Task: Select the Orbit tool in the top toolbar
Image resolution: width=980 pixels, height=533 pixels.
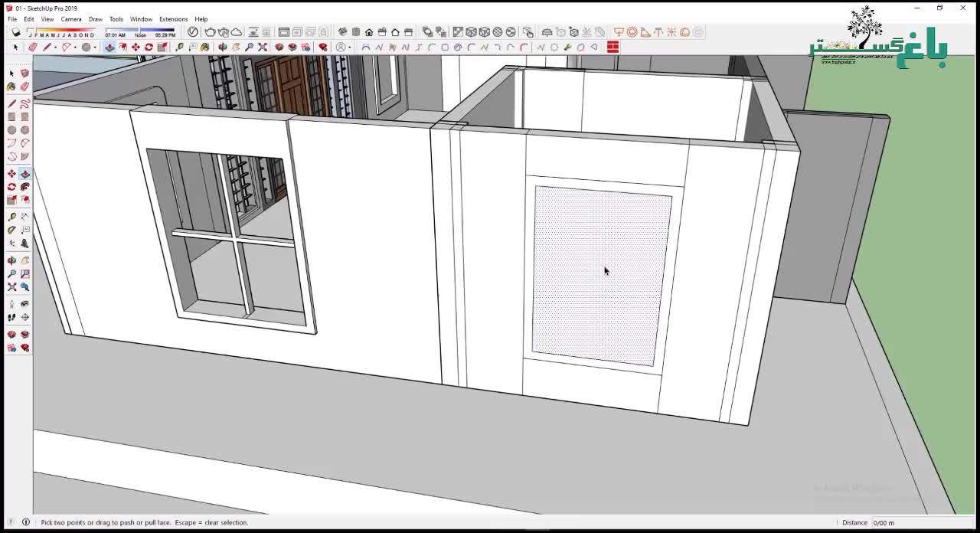Action: [x=223, y=47]
